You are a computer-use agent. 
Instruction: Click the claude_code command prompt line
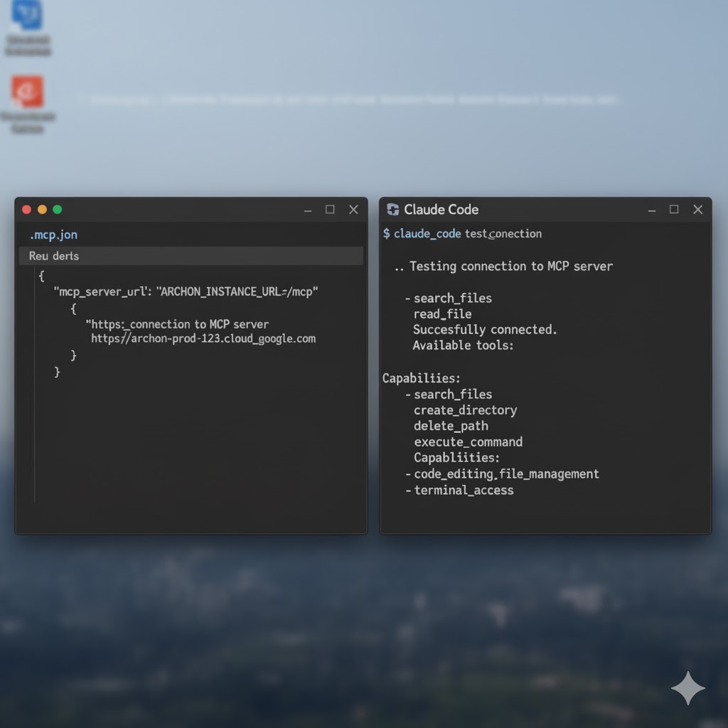click(462, 233)
